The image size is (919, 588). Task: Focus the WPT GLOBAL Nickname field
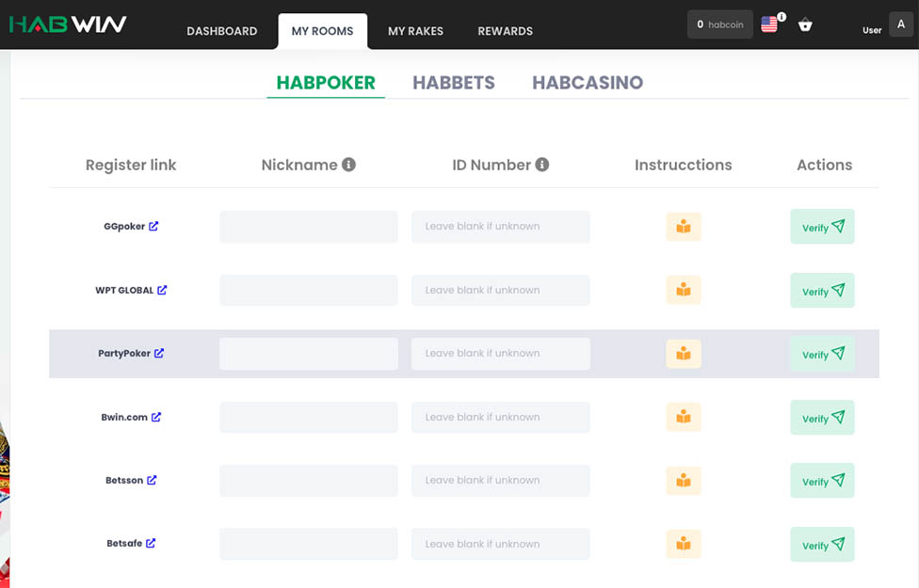(309, 290)
